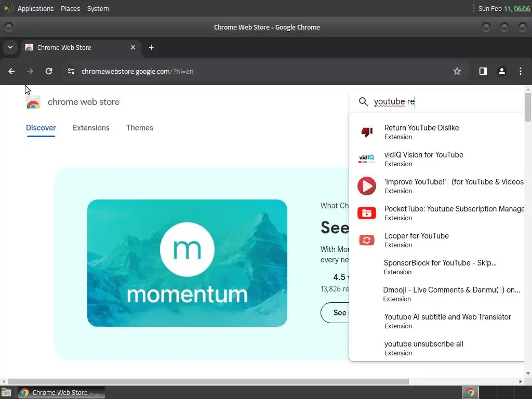Click the PocketTube red folder icon
Image resolution: width=532 pixels, height=399 pixels.
[367, 213]
